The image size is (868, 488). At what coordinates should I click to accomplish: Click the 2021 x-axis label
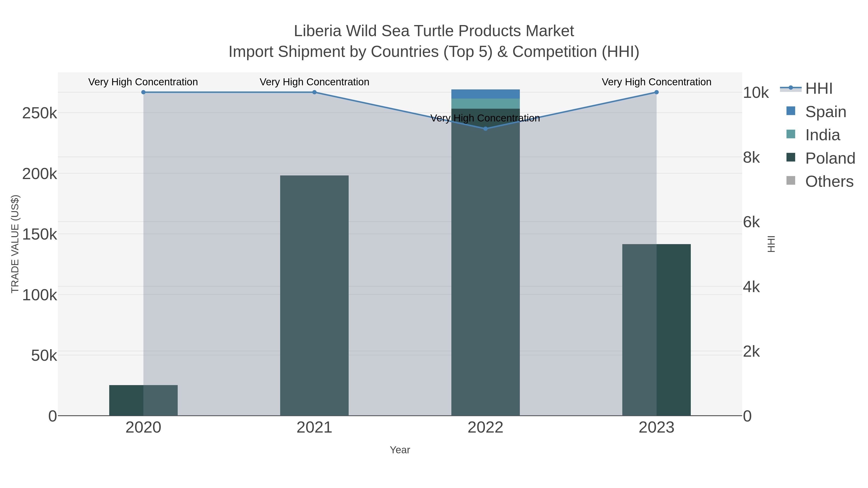(314, 428)
